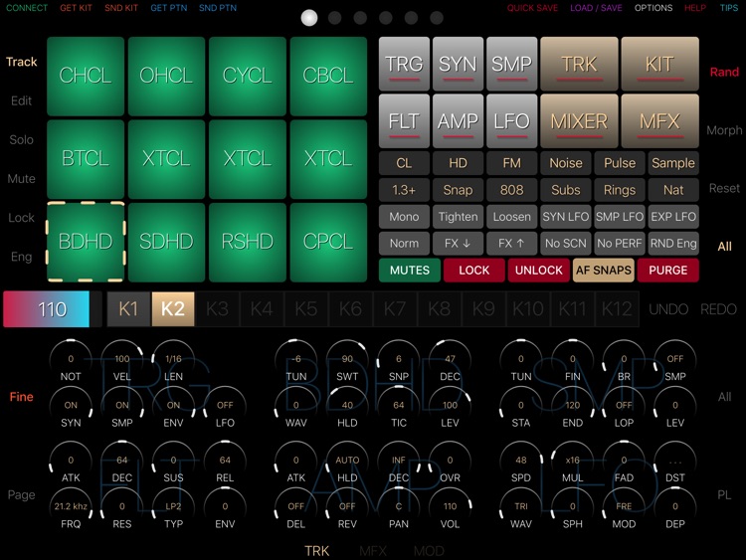
Task: Select the second page indicator dot
Action: [334, 18]
